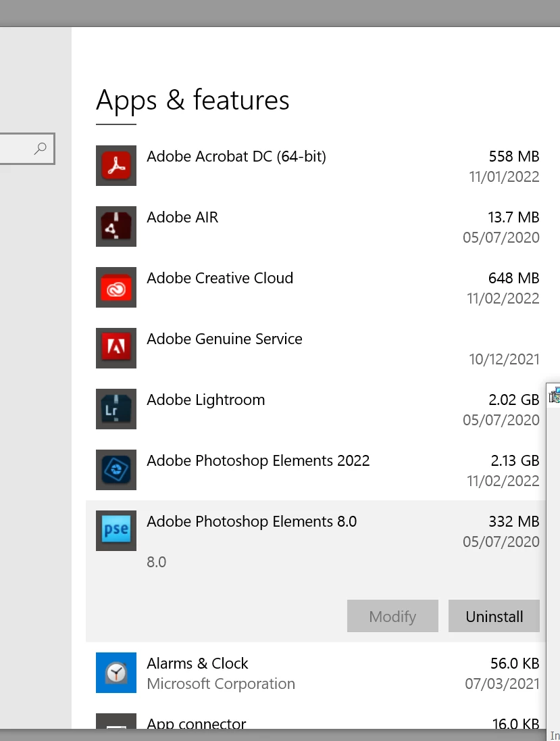Click the Alarms & Clock icon
The height and width of the screenshot is (741, 560).
pos(116,673)
